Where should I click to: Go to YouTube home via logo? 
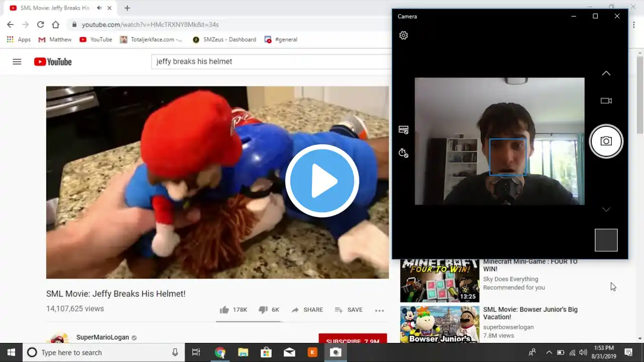click(x=53, y=62)
